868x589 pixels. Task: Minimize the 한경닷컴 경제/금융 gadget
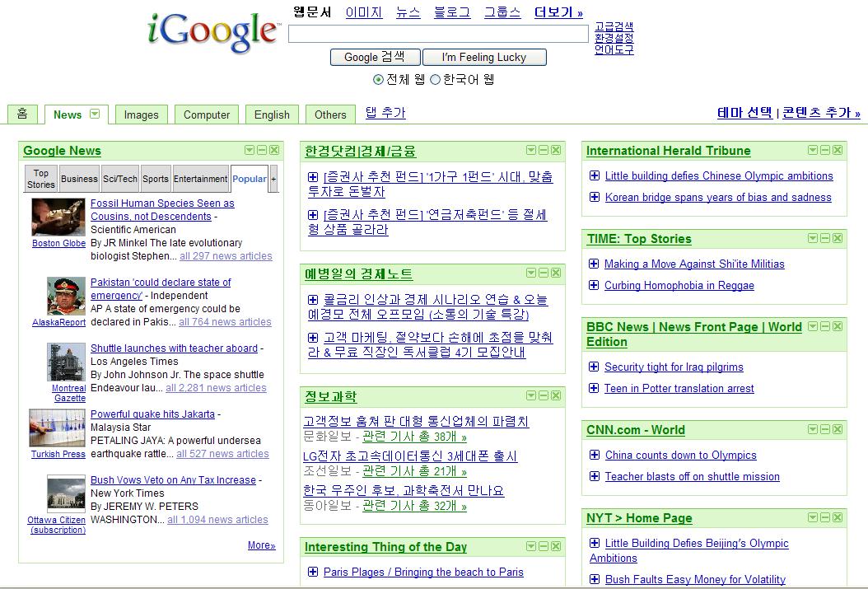544,150
